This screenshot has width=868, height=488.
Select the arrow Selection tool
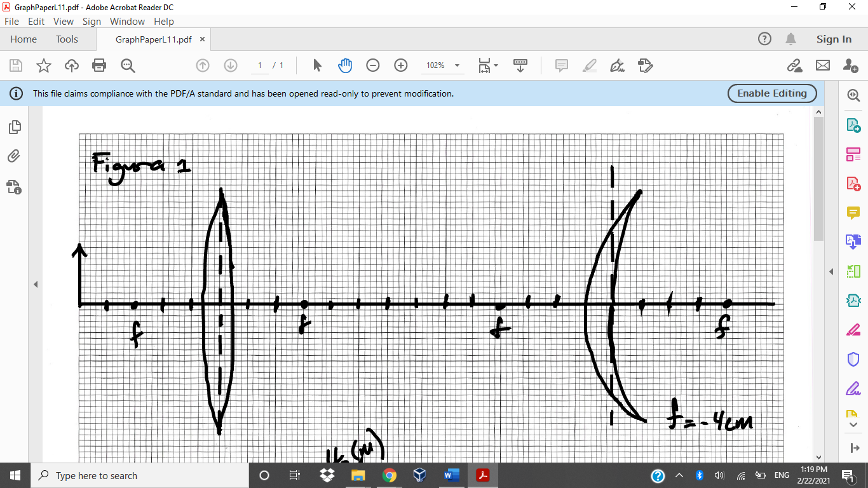318,65
